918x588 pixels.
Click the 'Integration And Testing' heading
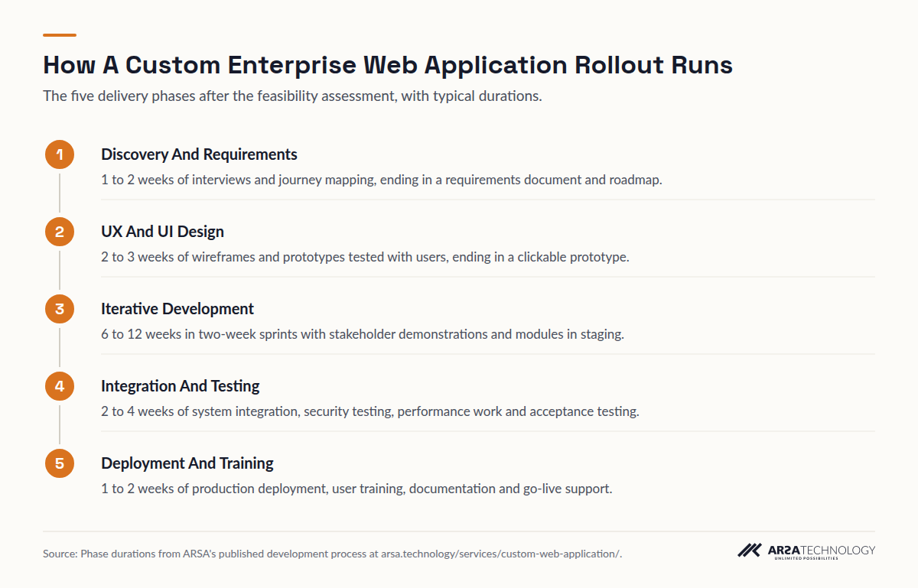pyautogui.click(x=181, y=386)
